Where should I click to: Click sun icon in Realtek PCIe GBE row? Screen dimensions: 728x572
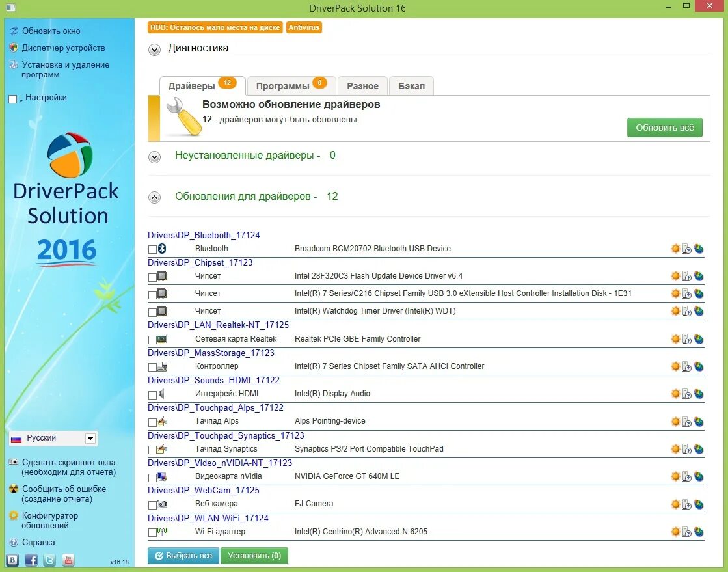[675, 340]
